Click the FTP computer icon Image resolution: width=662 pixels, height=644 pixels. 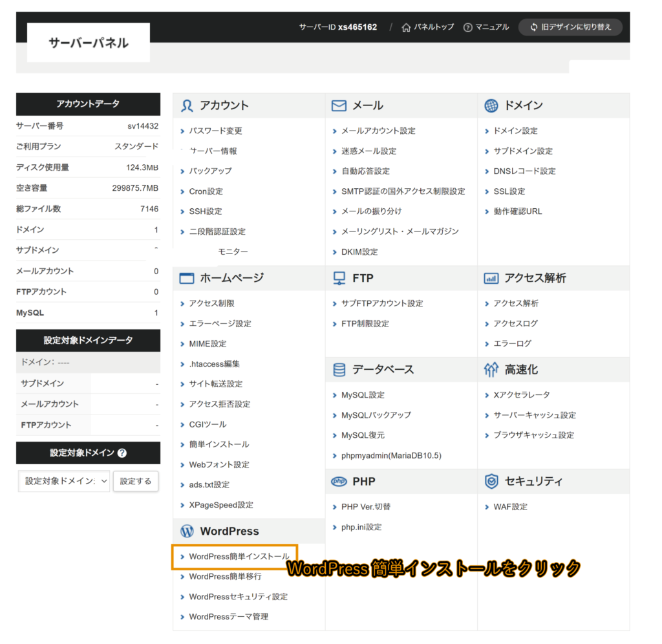(x=339, y=278)
